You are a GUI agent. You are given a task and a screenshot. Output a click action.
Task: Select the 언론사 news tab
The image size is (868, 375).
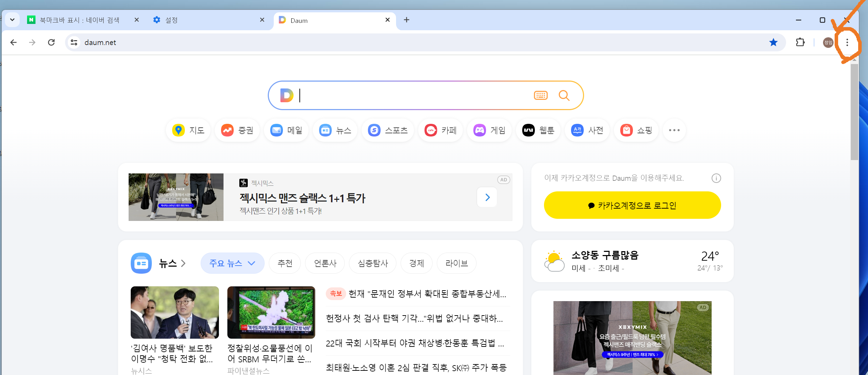pyautogui.click(x=325, y=263)
